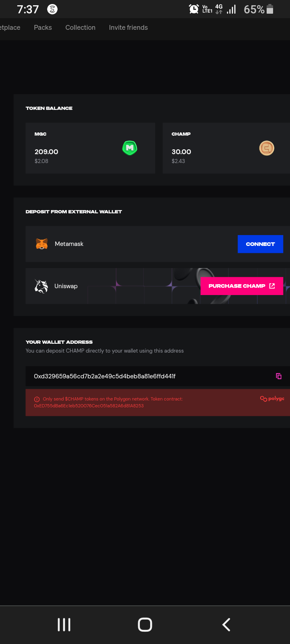Connect the Metamask wallet
Image resolution: width=290 pixels, height=644 pixels.
(x=260, y=244)
